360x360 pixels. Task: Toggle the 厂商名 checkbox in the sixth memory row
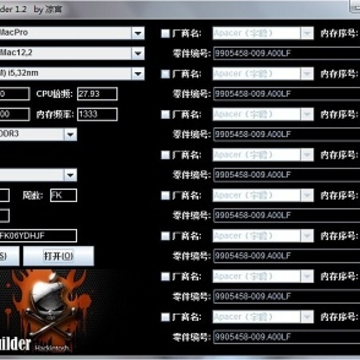pyautogui.click(x=165, y=236)
